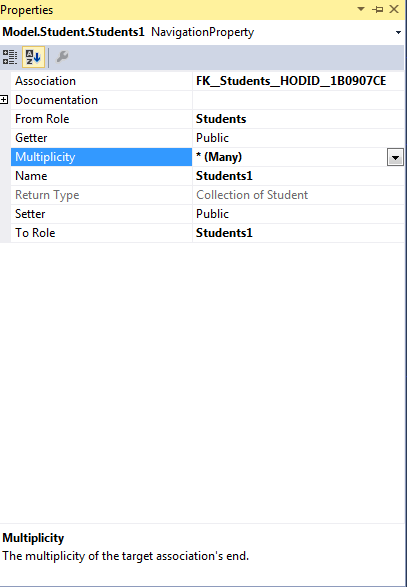The width and height of the screenshot is (407, 587).
Task: Click the FK__Students__HODID__1B0907CE value field
Action: tap(298, 81)
